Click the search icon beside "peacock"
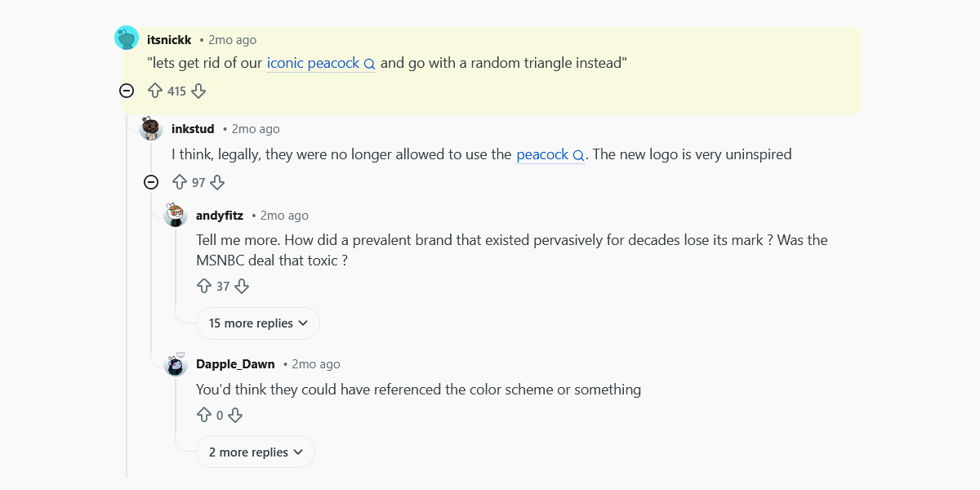 click(x=577, y=154)
